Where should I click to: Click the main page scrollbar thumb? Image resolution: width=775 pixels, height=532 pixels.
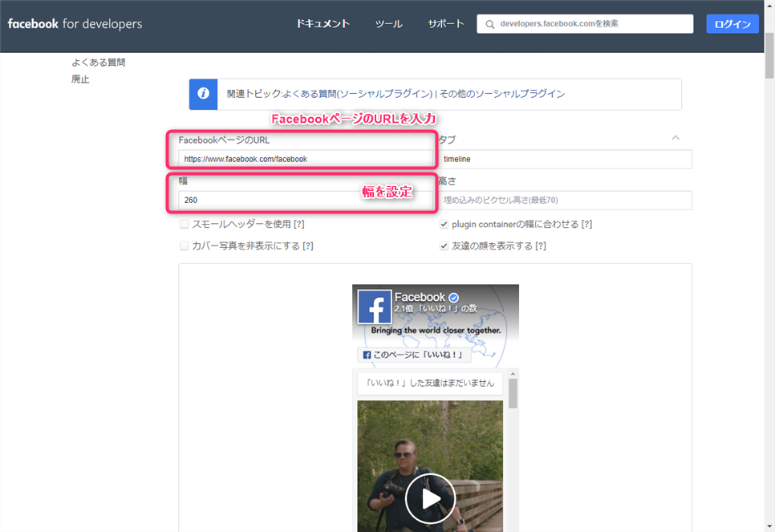769,56
